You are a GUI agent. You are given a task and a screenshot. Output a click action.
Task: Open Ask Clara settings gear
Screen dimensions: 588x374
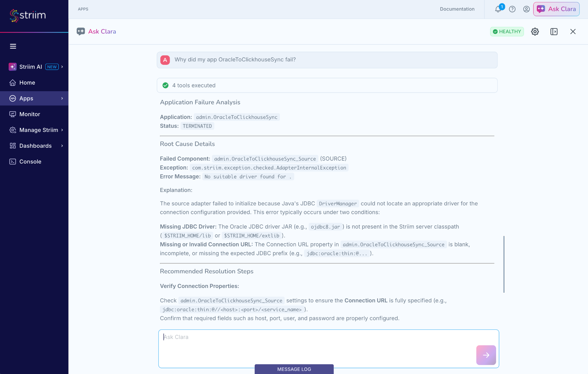535,32
